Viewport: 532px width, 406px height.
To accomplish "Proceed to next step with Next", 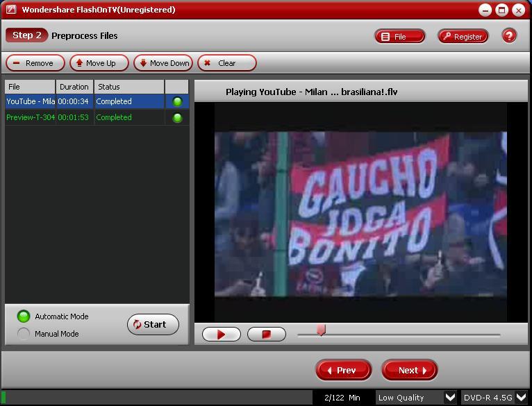I will [x=410, y=370].
